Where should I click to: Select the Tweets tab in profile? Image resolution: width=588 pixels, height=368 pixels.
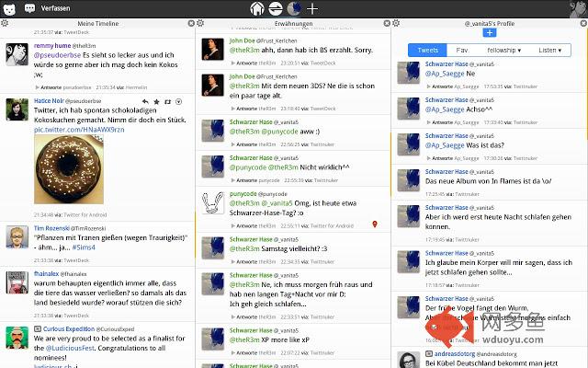pos(428,50)
